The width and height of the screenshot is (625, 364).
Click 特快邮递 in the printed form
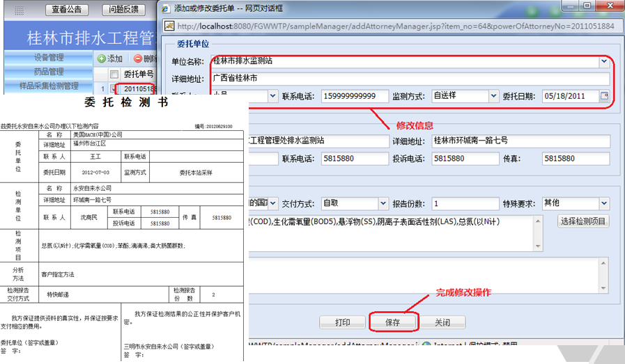(58, 294)
